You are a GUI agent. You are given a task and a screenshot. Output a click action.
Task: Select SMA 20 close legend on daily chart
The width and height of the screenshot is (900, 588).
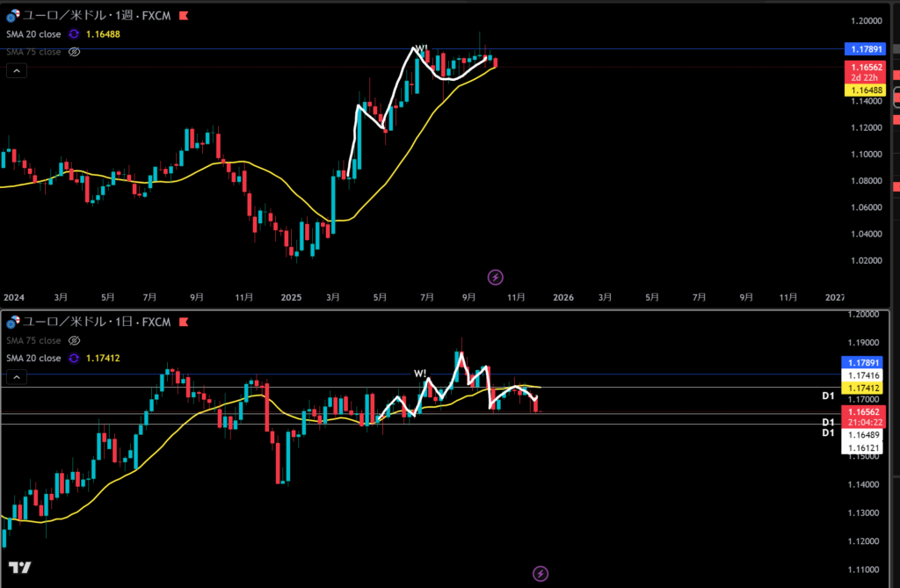[x=33, y=359]
